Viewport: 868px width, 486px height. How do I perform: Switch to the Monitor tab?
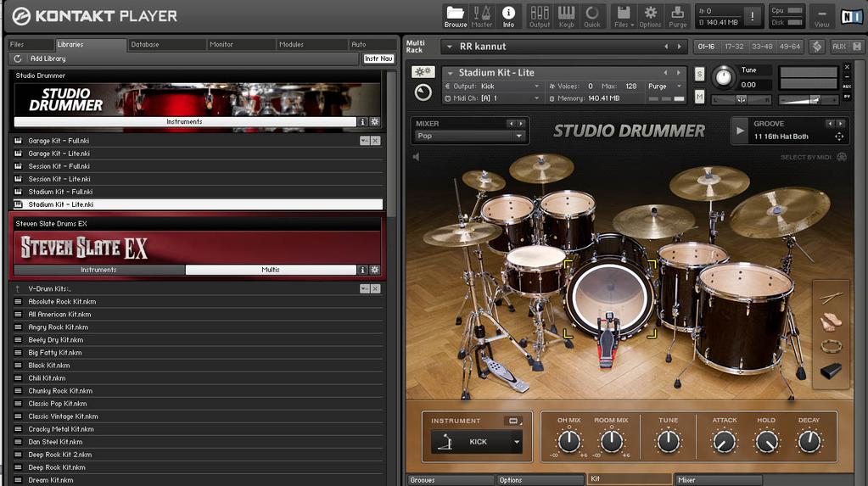pos(240,44)
